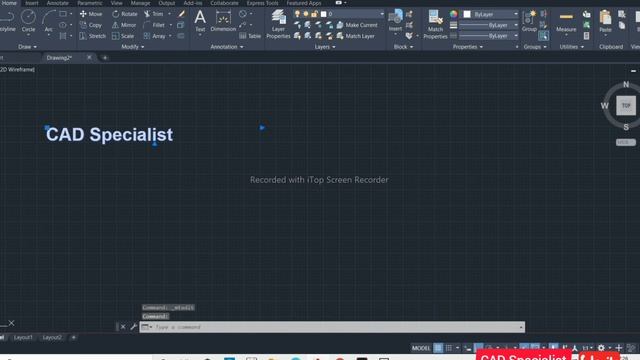640x360 pixels.
Task: Customize command line wrench icon
Action: pyautogui.click(x=133, y=327)
